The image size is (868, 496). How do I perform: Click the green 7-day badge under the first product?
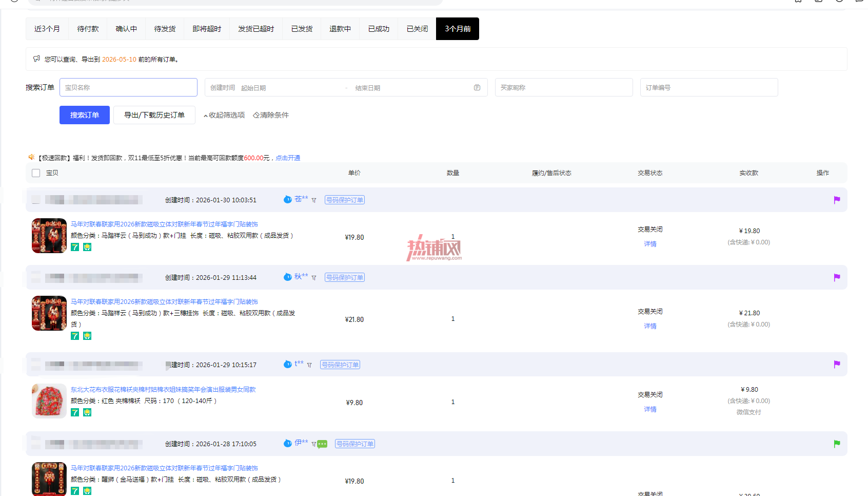75,247
